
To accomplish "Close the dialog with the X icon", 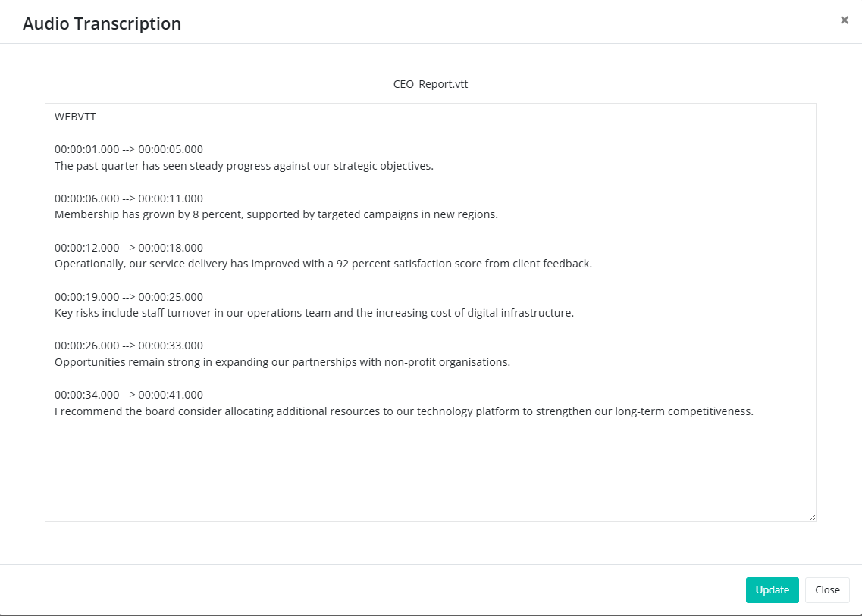I will pyautogui.click(x=844, y=20).
